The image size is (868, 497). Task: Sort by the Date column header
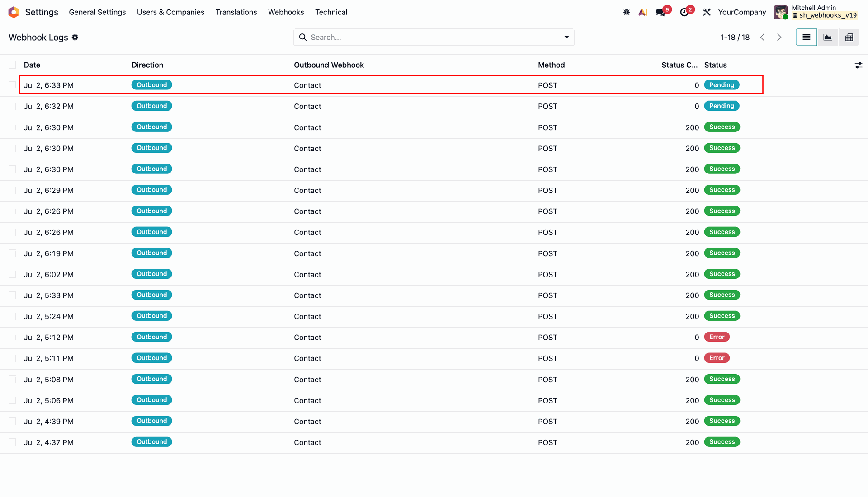(x=32, y=65)
